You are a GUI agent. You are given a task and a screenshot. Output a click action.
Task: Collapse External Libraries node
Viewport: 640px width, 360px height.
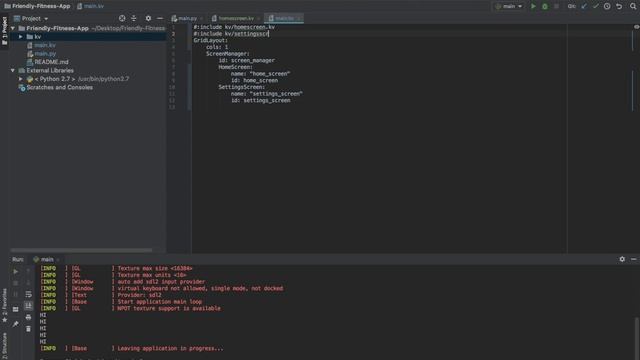(x=13, y=71)
